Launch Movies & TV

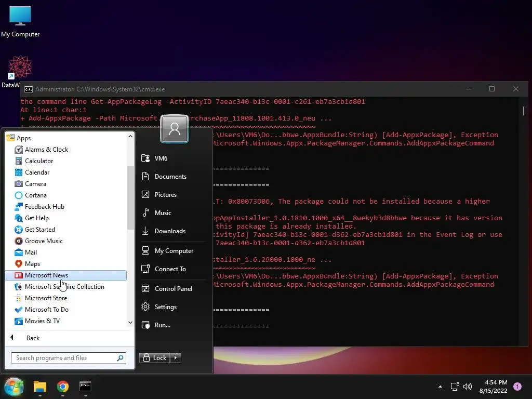tap(66, 321)
